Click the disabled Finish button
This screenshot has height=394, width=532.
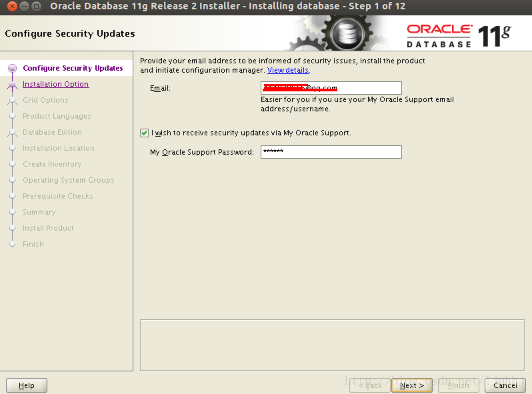[459, 385]
